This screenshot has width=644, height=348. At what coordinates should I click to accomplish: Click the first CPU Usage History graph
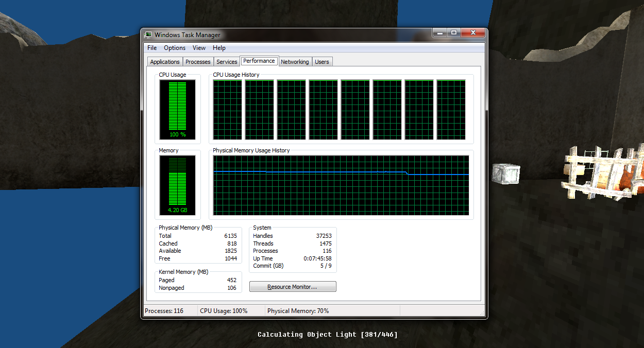[228, 109]
